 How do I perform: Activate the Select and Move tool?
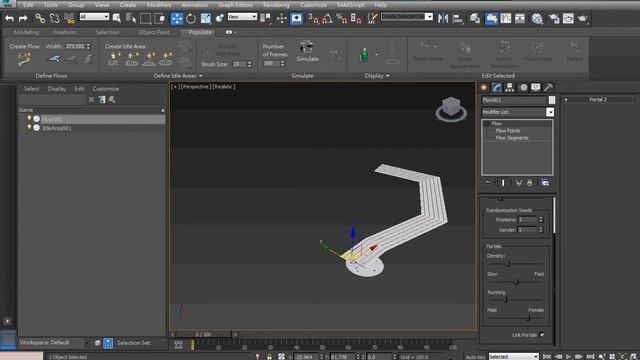(x=176, y=18)
